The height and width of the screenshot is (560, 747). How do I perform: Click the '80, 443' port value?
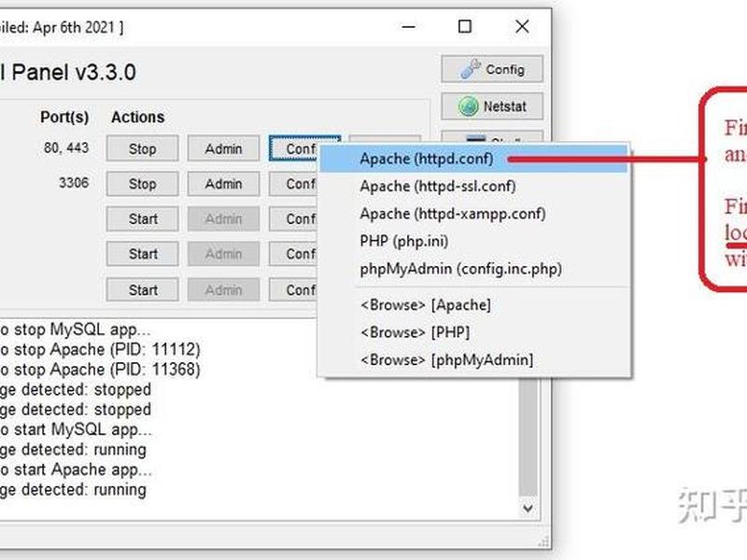[66, 148]
